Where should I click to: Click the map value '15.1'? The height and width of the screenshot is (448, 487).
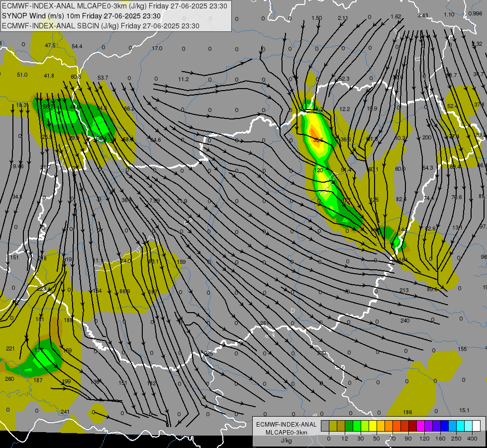(464, 410)
